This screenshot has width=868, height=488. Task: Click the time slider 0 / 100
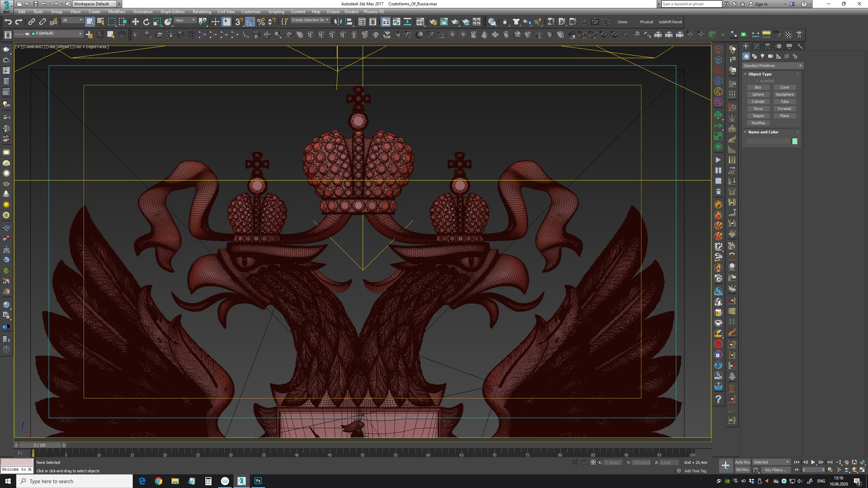(40, 445)
